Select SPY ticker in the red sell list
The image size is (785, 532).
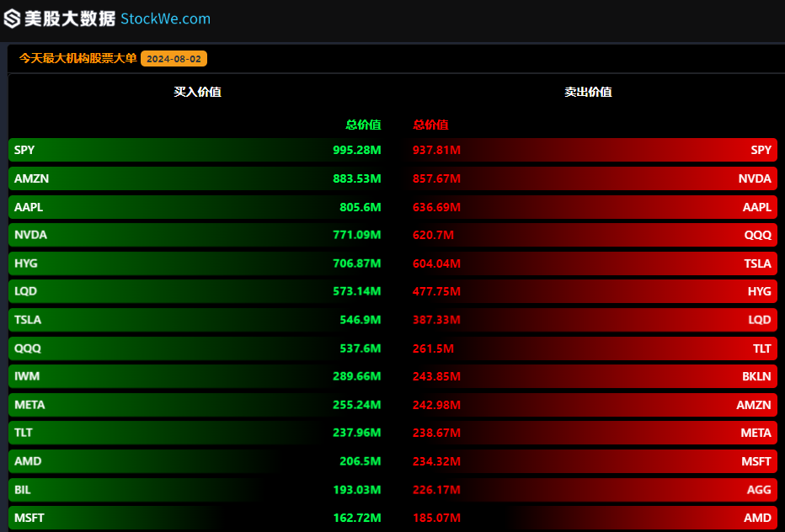761,150
